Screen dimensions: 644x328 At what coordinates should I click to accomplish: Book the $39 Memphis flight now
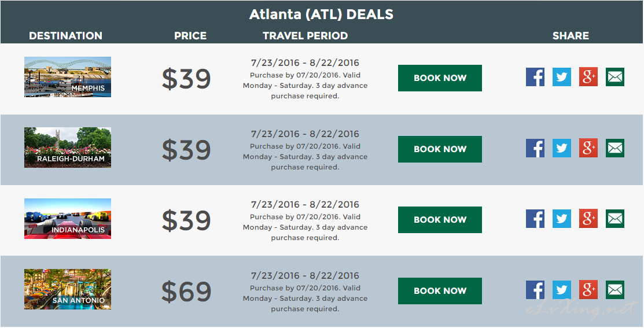click(x=440, y=78)
